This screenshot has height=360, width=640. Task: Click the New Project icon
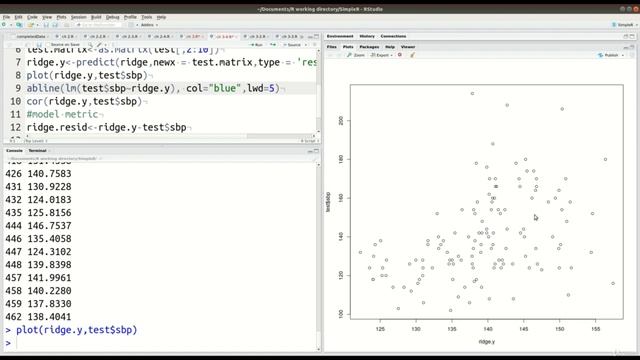click(x=19, y=25)
